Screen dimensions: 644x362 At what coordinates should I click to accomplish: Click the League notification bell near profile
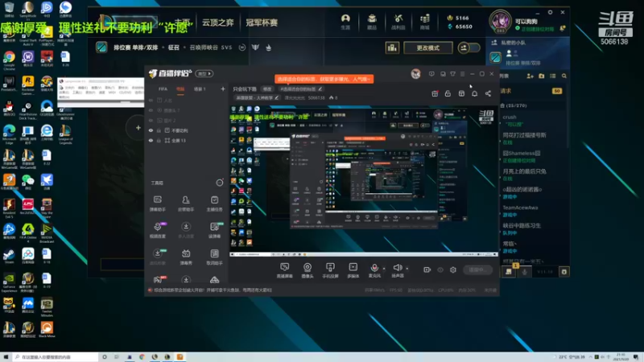tap(563, 28)
